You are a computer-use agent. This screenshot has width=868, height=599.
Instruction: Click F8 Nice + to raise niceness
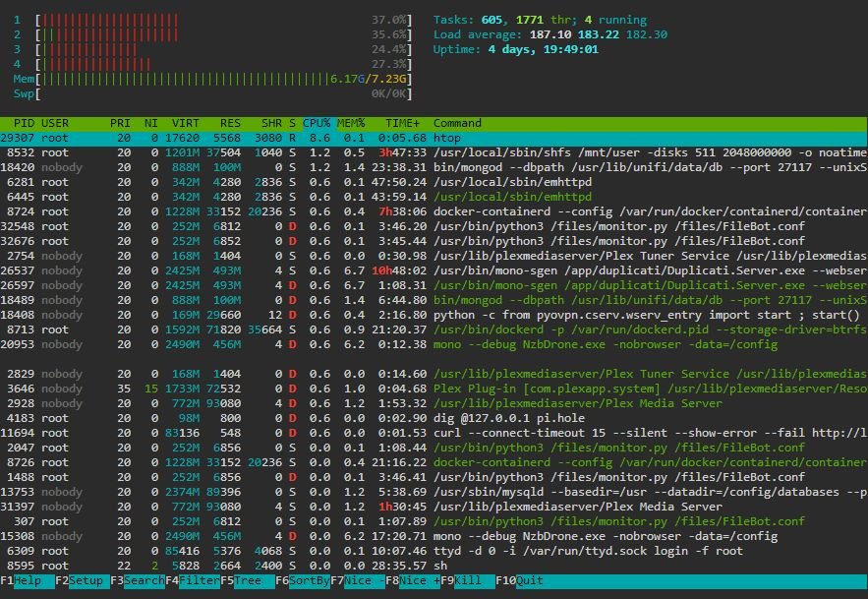pyautogui.click(x=413, y=580)
